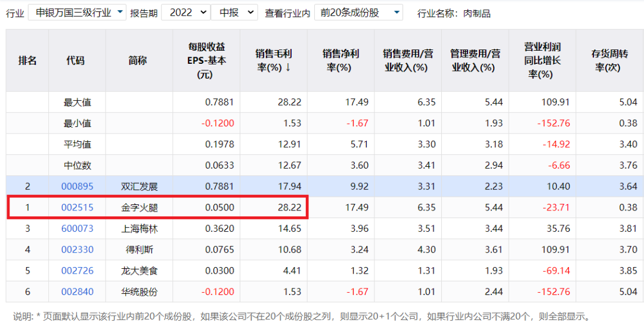The width and height of the screenshot is (644, 332).
Task: Click median net margin value 3.60
Action: pyautogui.click(x=360, y=165)
